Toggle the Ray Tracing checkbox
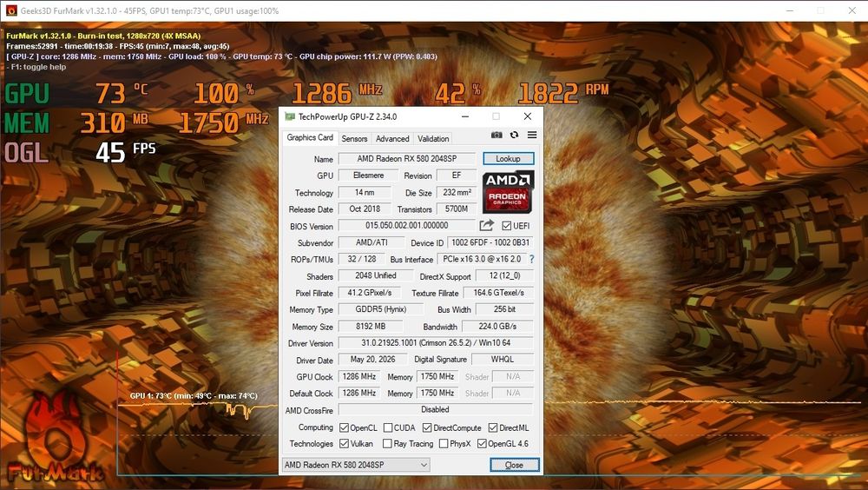The height and width of the screenshot is (490, 868). (x=387, y=443)
